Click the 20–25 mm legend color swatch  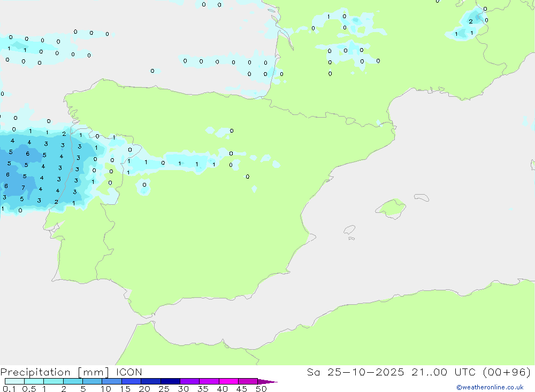tap(151, 381)
